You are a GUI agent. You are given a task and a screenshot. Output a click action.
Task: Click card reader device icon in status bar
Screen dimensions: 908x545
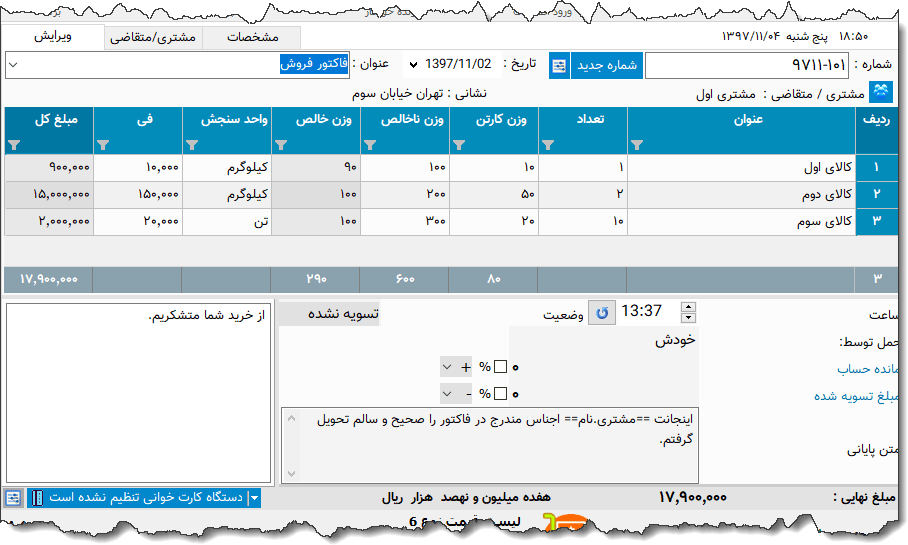point(37,498)
